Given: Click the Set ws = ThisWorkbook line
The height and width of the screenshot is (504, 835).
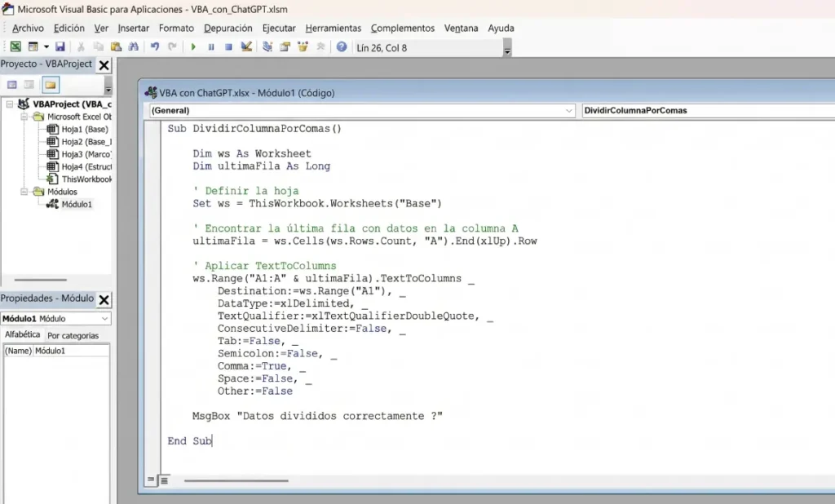Looking at the screenshot, I should pyautogui.click(x=317, y=204).
